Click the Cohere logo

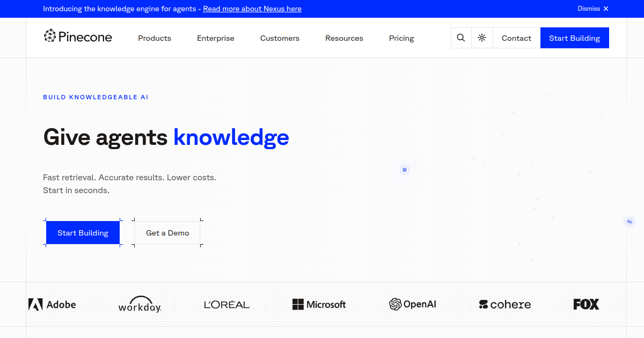click(505, 305)
